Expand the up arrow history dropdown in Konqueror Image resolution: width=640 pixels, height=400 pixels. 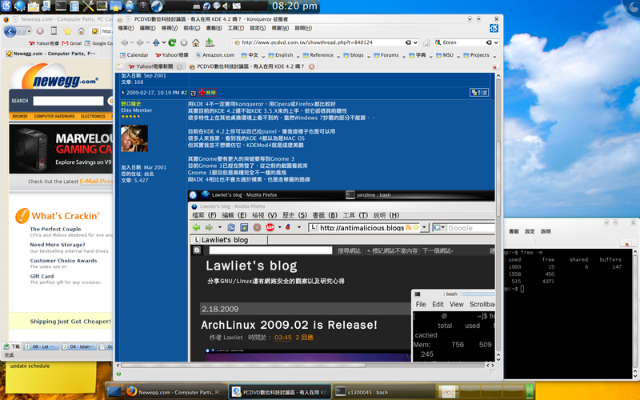164,42
